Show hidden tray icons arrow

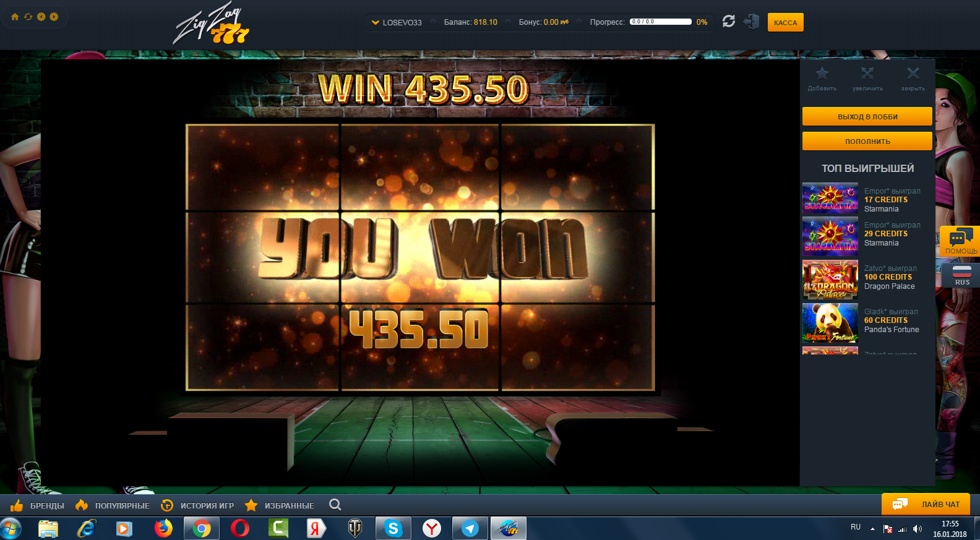tap(872, 529)
